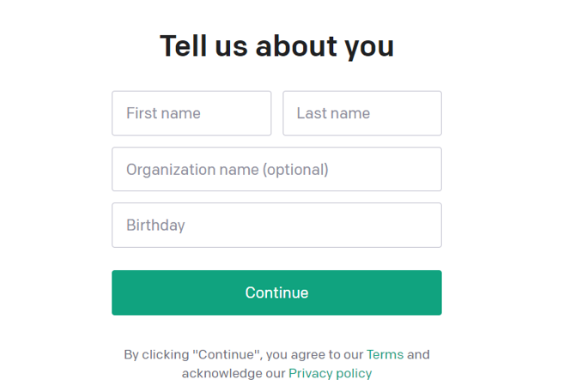Open the Terms link
This screenshot has width=564, height=392.
tap(385, 354)
